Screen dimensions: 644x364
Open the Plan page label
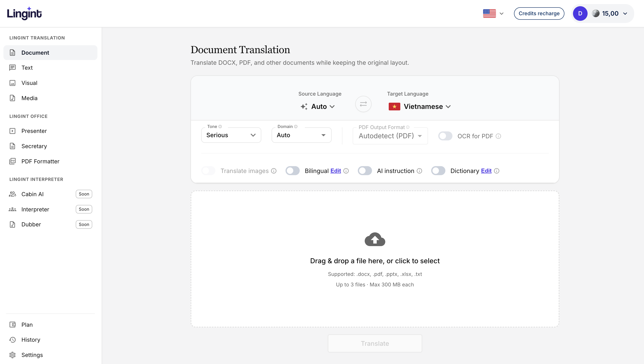click(27, 325)
